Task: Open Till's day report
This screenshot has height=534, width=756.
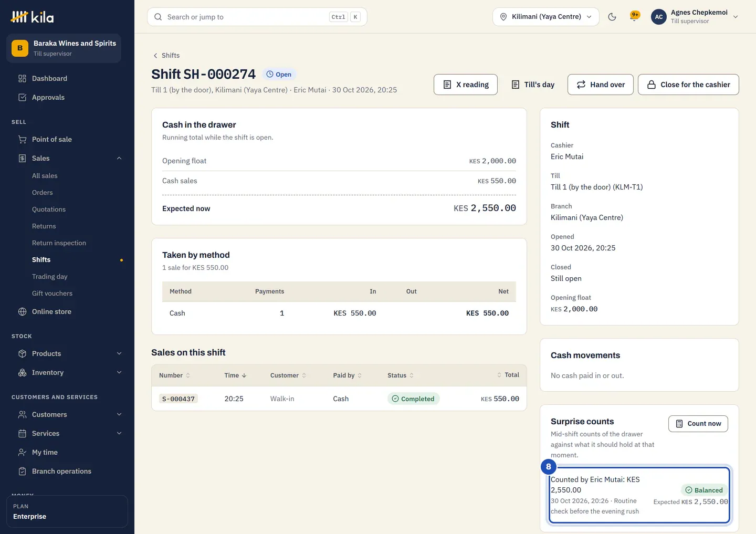Action: coord(532,85)
